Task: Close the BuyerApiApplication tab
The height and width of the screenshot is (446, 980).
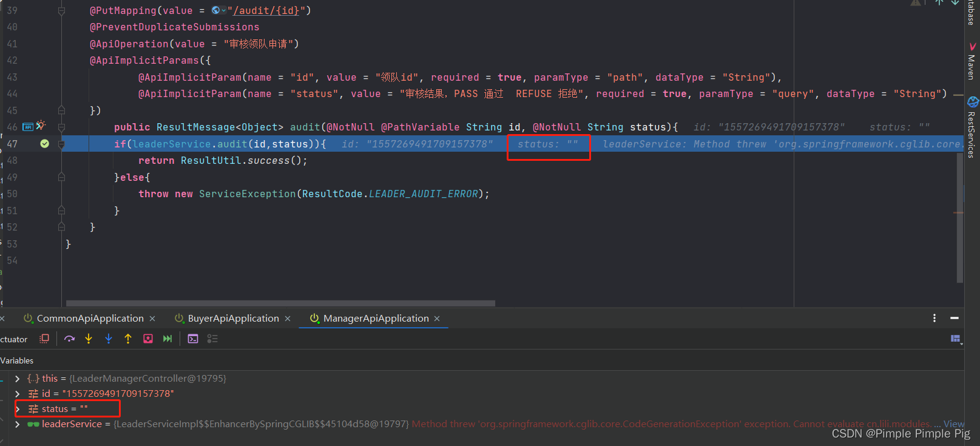Action: tap(288, 319)
